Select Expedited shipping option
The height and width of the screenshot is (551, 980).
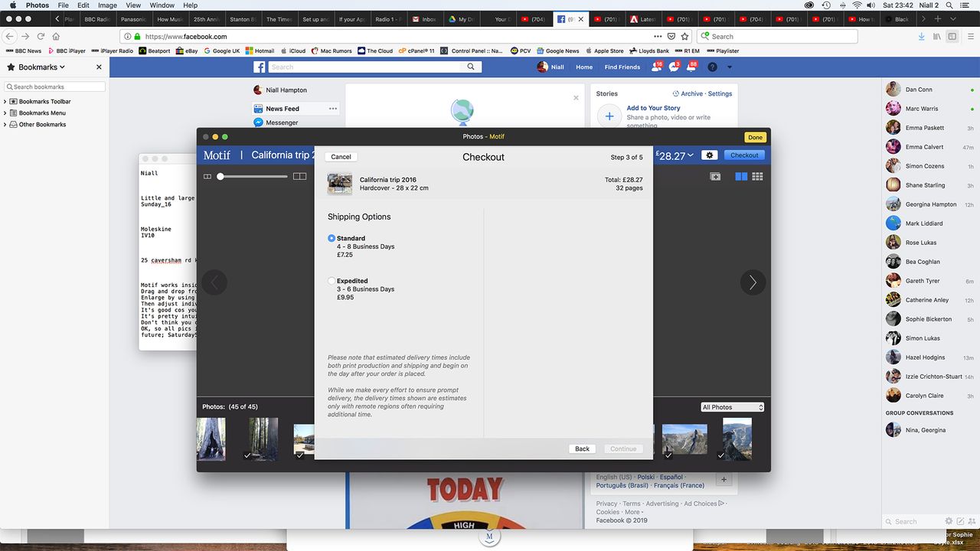[x=332, y=281]
